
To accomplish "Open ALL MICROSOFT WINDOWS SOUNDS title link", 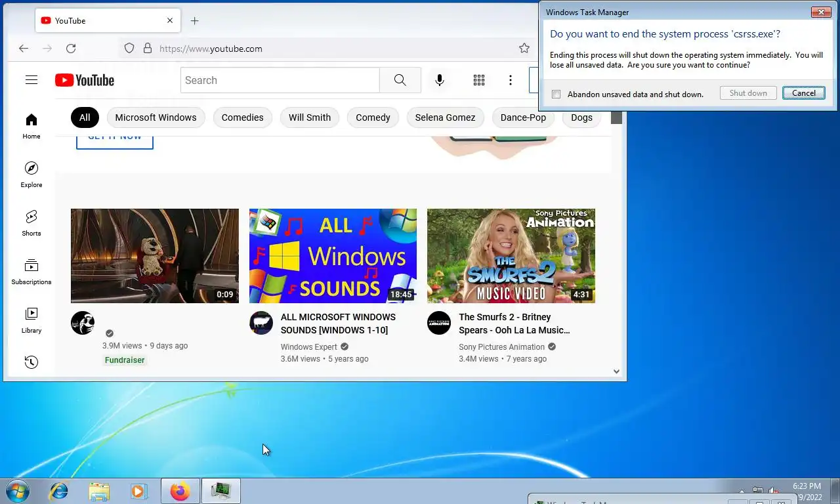I will pyautogui.click(x=338, y=324).
